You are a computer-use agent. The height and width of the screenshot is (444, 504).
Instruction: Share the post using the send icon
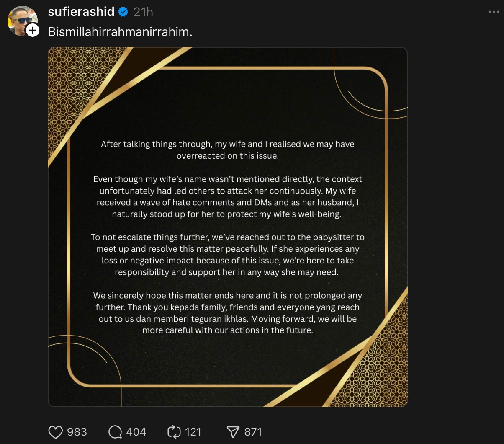(234, 431)
